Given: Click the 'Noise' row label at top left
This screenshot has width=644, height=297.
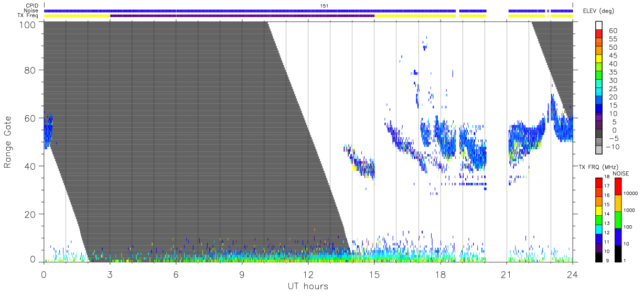Looking at the screenshot, I should tap(30, 10).
